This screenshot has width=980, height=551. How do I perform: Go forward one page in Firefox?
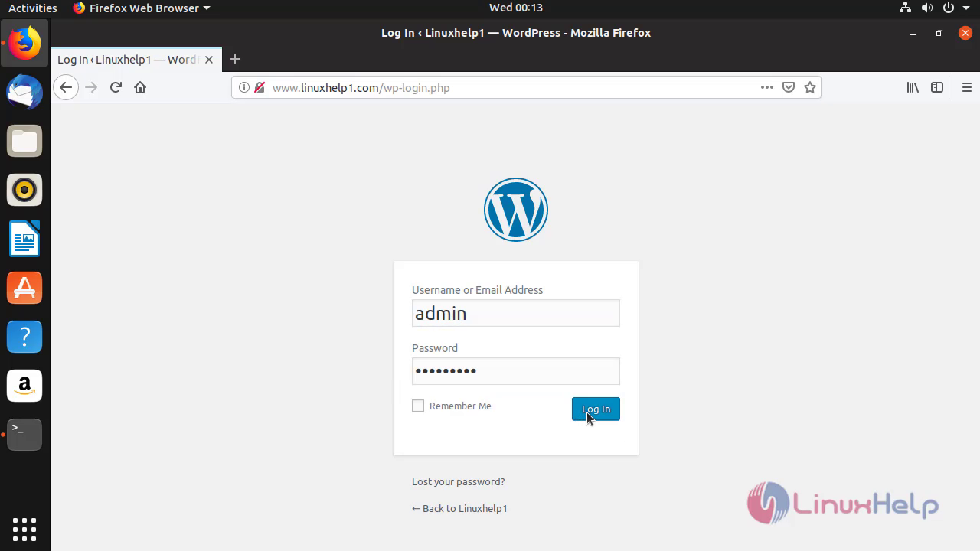pos(91,87)
